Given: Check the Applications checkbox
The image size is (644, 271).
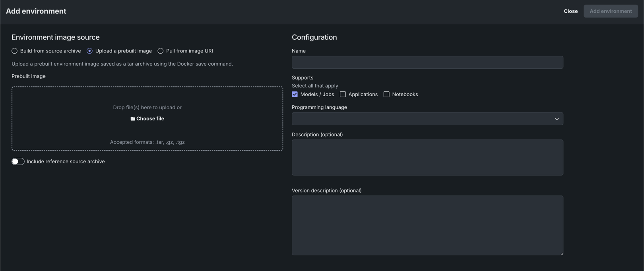Looking at the screenshot, I should [343, 94].
